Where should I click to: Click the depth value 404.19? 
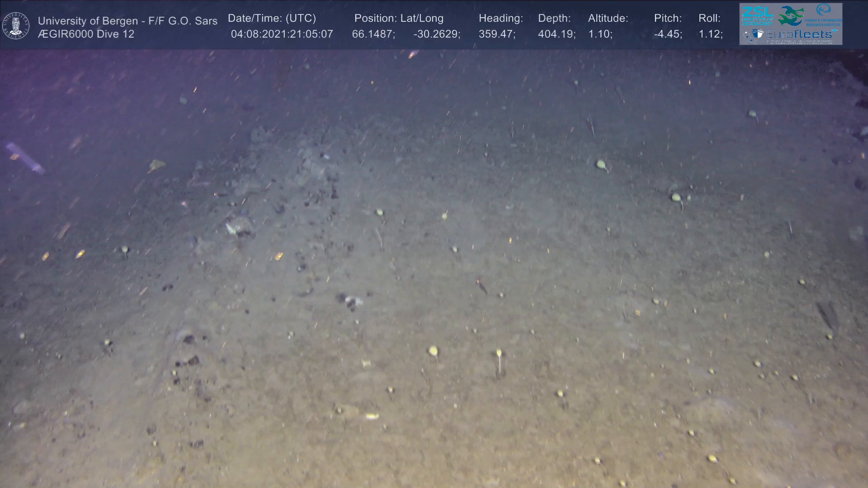557,34
